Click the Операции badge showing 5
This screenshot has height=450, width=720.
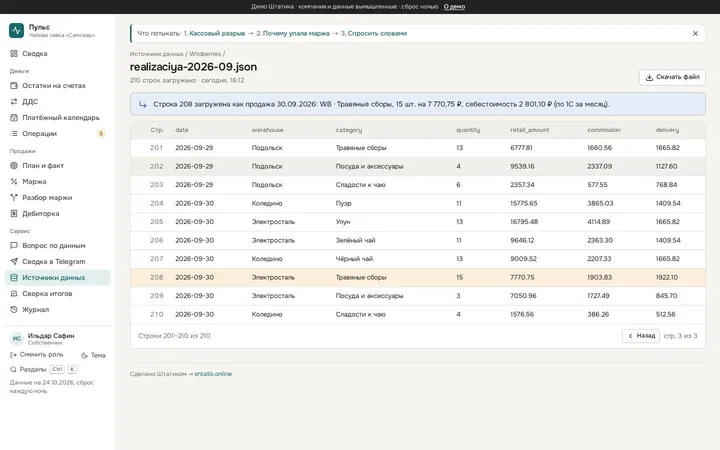pyautogui.click(x=101, y=134)
